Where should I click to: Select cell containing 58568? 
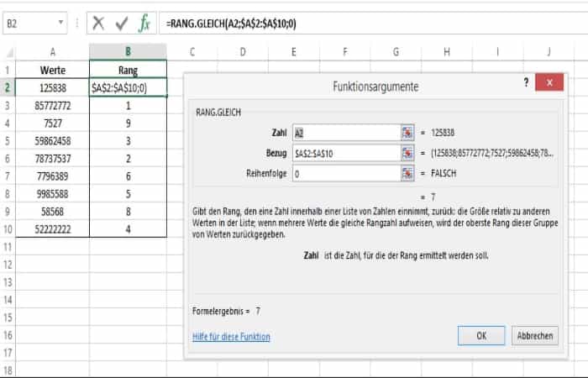[52, 212]
